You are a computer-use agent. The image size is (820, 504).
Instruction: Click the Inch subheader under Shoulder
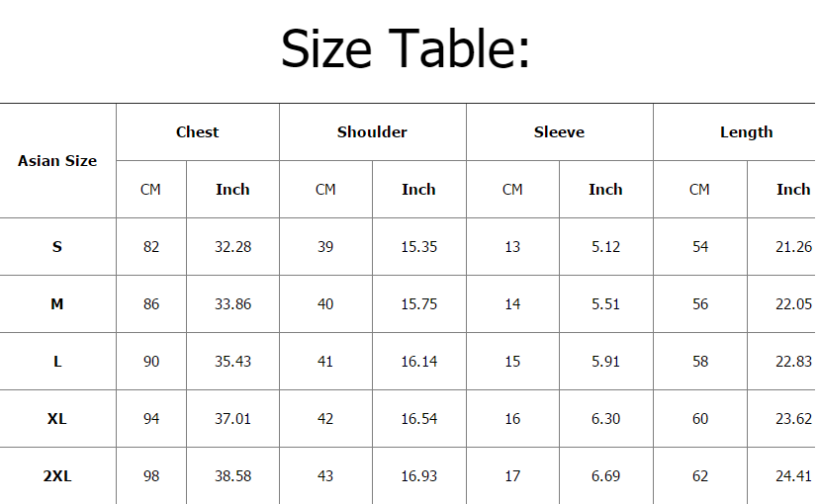coord(418,190)
